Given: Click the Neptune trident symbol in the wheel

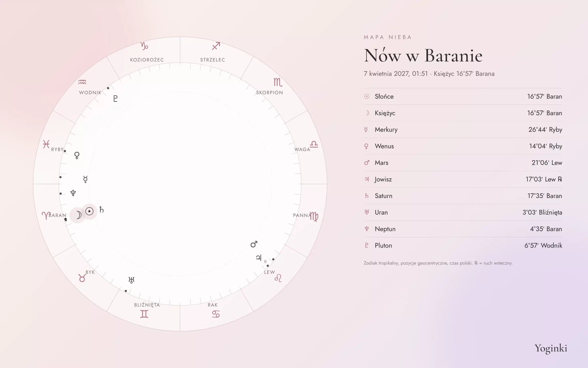Looking at the screenshot, I should tap(73, 193).
